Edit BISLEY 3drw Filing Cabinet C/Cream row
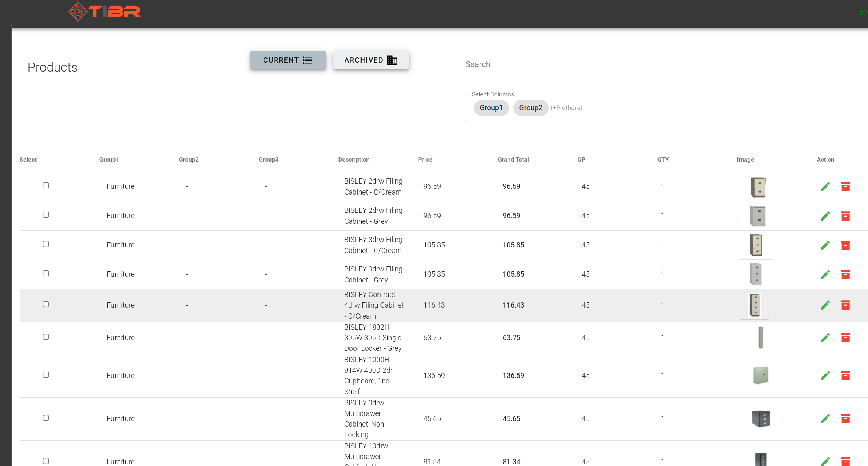 [825, 245]
